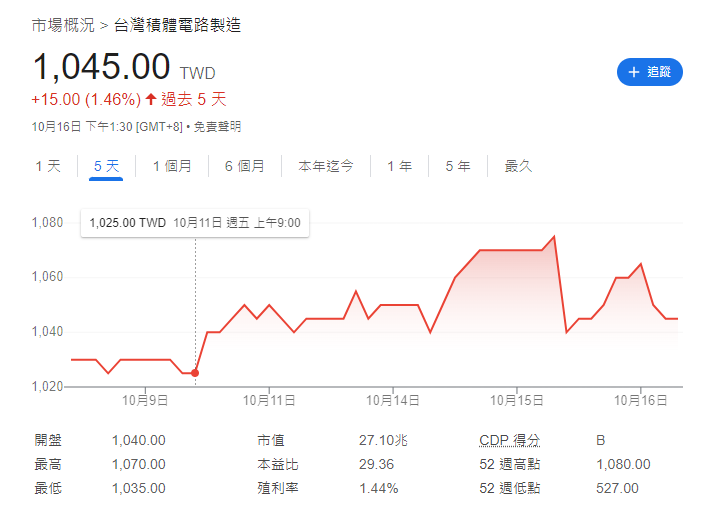Click the 1,060 y-axis label
Image resolution: width=722 pixels, height=510 pixels.
(x=47, y=277)
